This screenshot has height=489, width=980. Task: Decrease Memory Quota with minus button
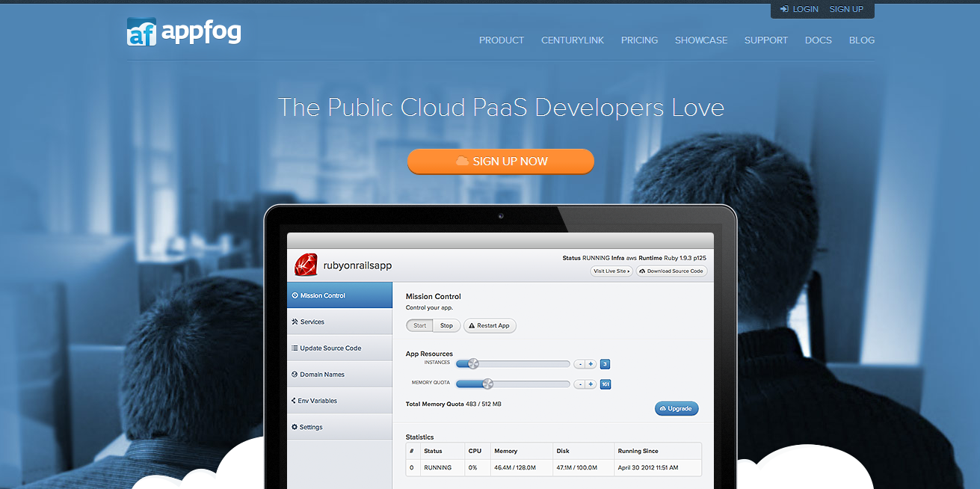579,384
